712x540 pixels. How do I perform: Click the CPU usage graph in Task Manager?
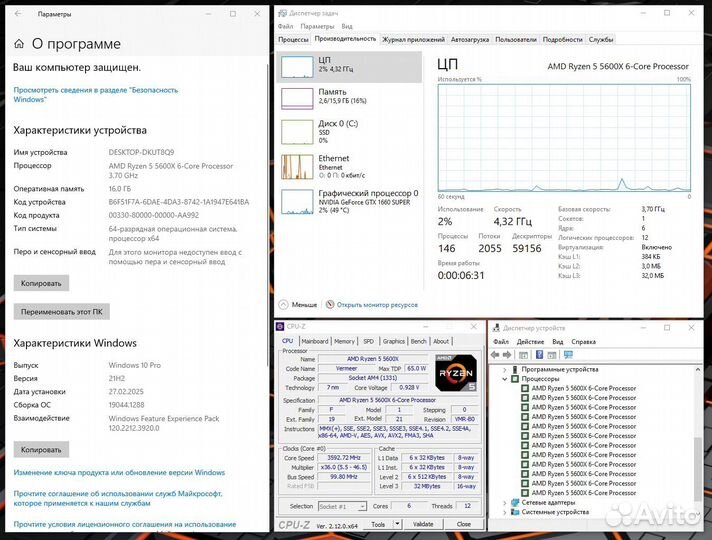click(x=564, y=138)
